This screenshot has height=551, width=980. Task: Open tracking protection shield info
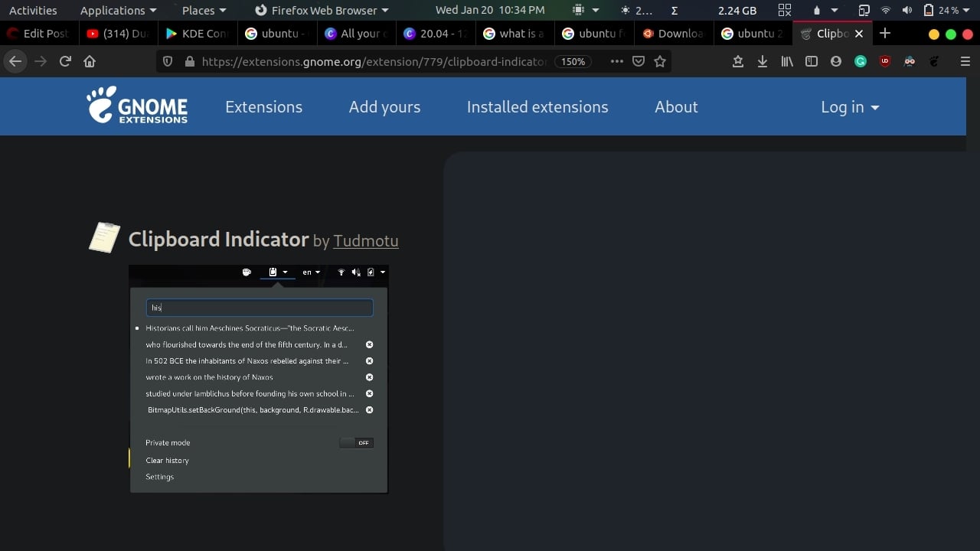168,61
